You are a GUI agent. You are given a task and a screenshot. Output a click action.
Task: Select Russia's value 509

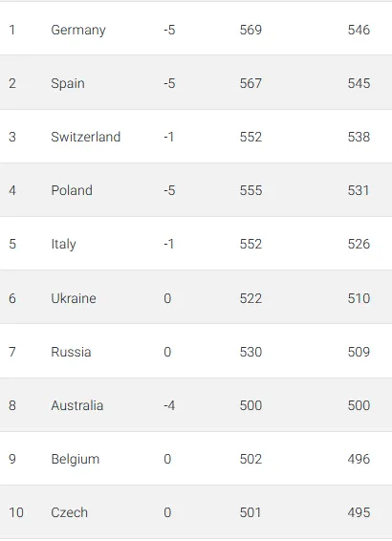[359, 352]
